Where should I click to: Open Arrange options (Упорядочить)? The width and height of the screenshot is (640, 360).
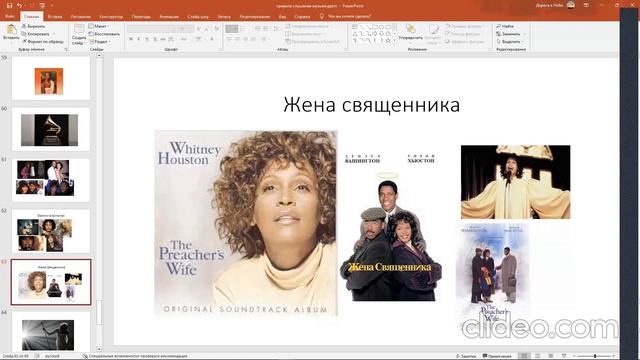(411, 33)
